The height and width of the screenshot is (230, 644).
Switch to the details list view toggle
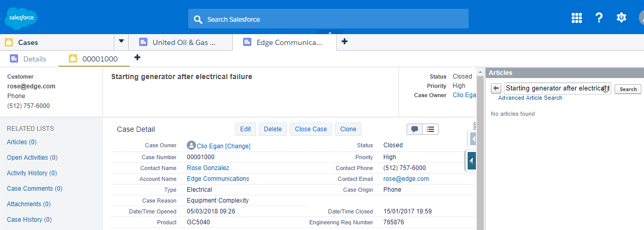430,129
